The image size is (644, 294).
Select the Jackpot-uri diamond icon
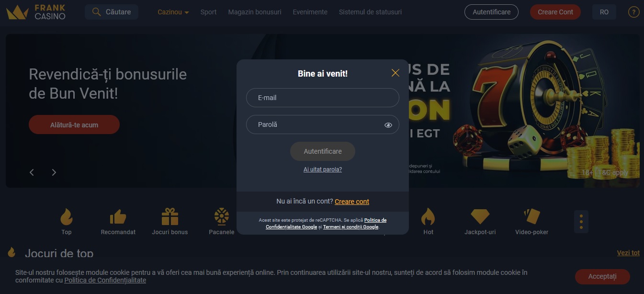coord(480,217)
